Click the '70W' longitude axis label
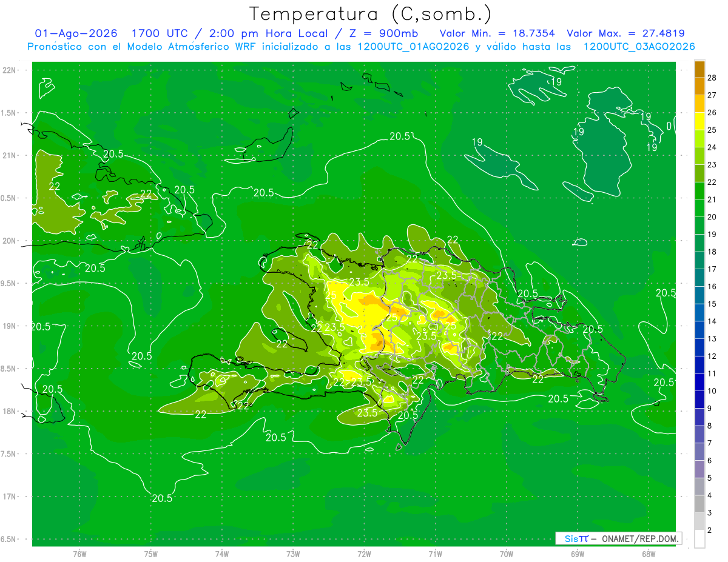Screen dimensions: 728x562 point(507,554)
